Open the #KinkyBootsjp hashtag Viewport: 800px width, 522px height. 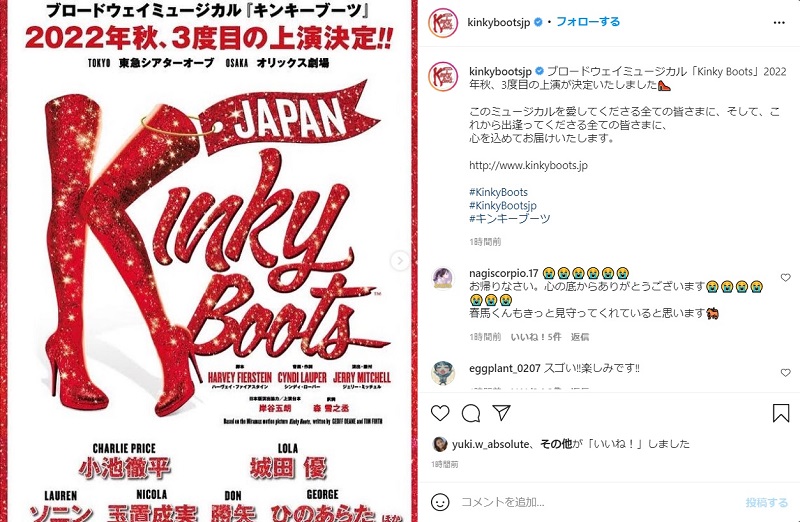pos(503,205)
